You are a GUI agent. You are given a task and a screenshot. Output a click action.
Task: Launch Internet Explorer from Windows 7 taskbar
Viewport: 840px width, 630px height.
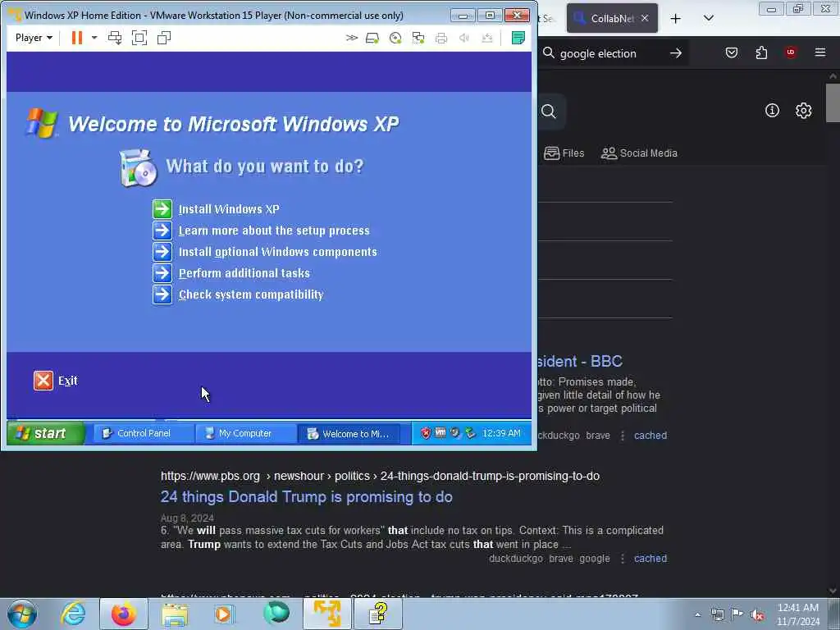(x=73, y=614)
